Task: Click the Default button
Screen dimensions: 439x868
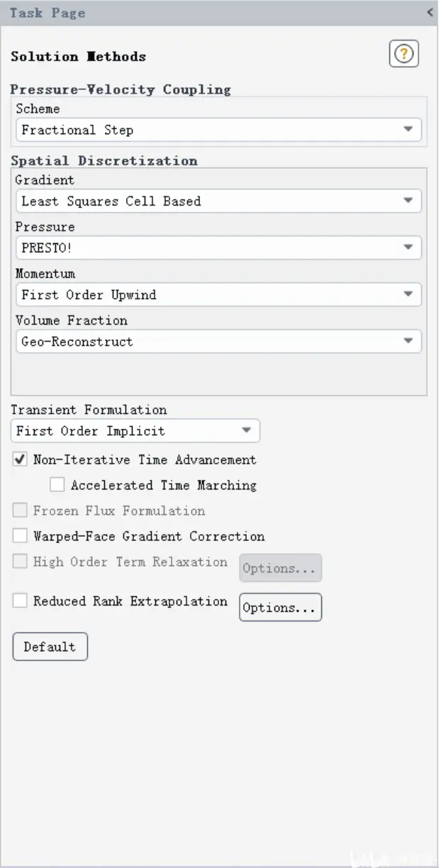Action: pyautogui.click(x=50, y=647)
